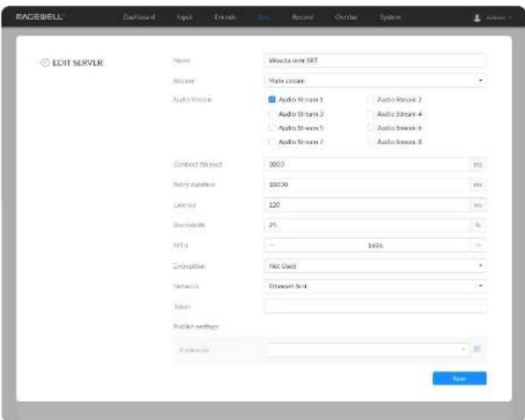The image size is (525, 420).
Task: Check the Audio Stream 4 box
Action: pyautogui.click(x=371, y=114)
